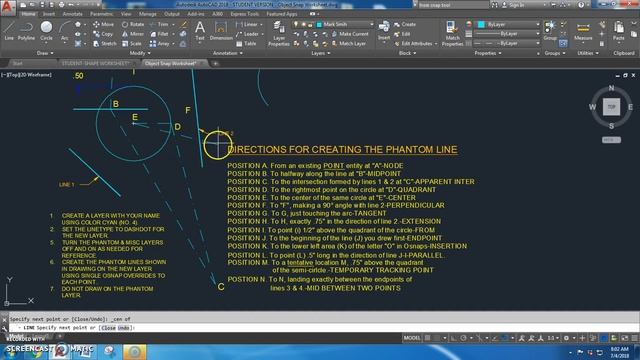The height and width of the screenshot is (360, 640).
Task: Click the search box in title bar
Action: click(452, 5)
